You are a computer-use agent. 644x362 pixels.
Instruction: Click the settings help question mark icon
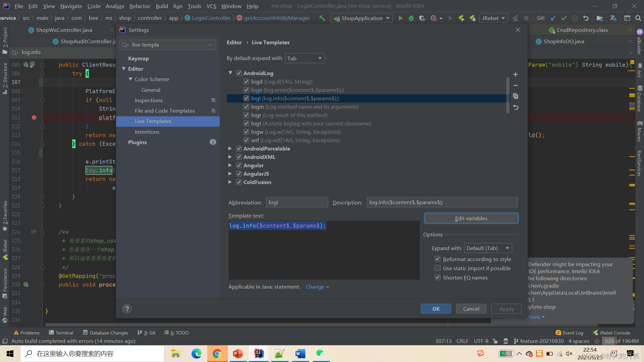coord(127,309)
